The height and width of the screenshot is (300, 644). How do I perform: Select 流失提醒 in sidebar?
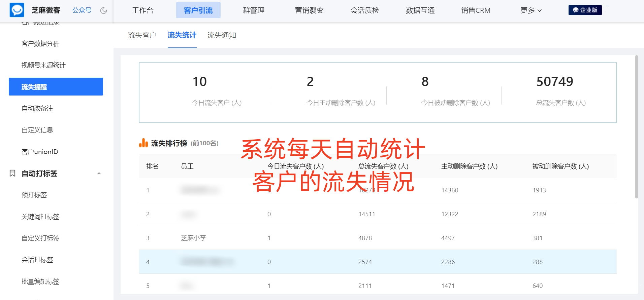56,87
